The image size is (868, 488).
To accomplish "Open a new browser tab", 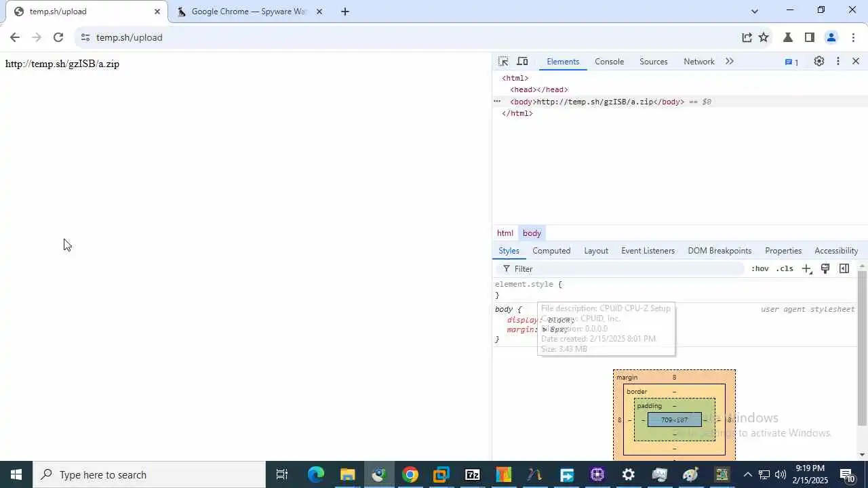I will [344, 12].
